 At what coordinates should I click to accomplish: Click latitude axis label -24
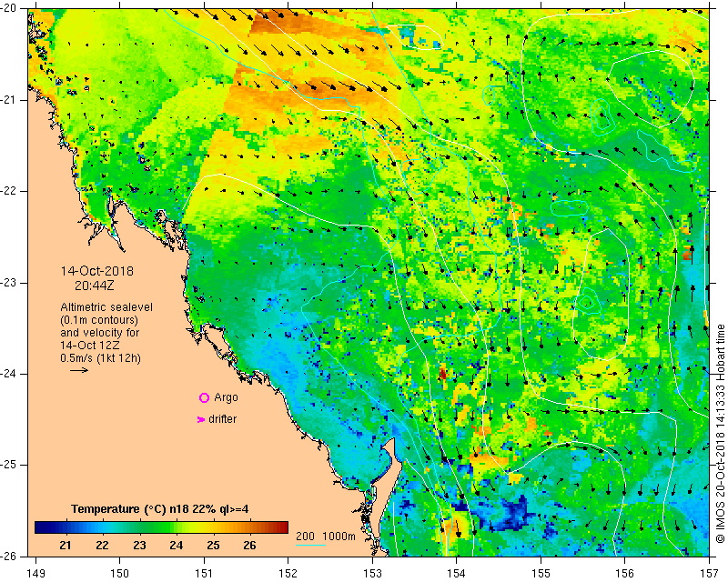click(x=10, y=374)
